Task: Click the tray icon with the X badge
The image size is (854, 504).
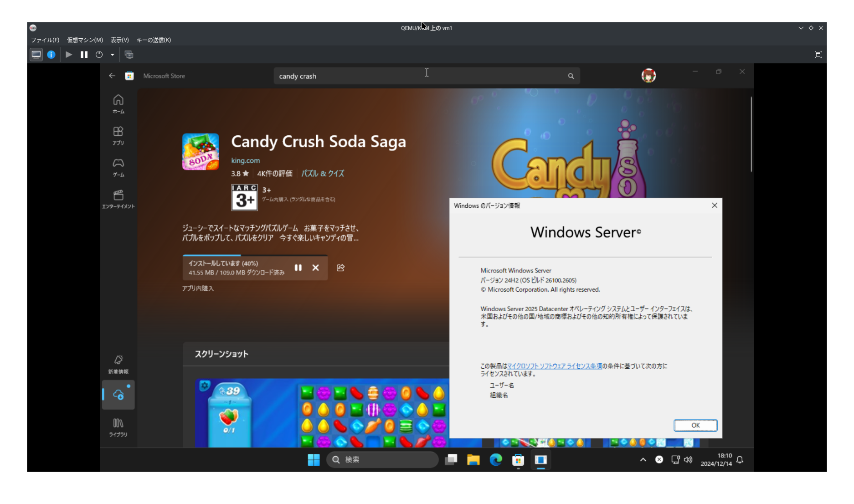Action: click(x=659, y=460)
